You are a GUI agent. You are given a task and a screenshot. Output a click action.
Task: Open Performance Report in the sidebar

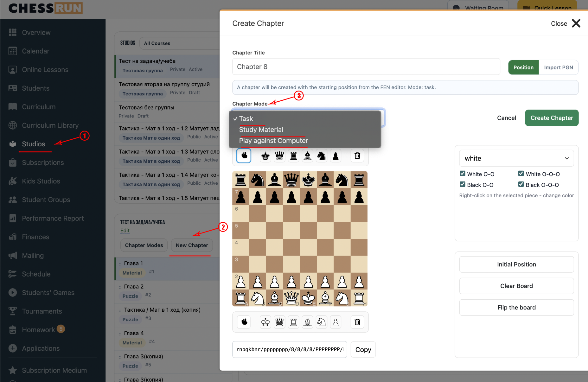(53, 218)
